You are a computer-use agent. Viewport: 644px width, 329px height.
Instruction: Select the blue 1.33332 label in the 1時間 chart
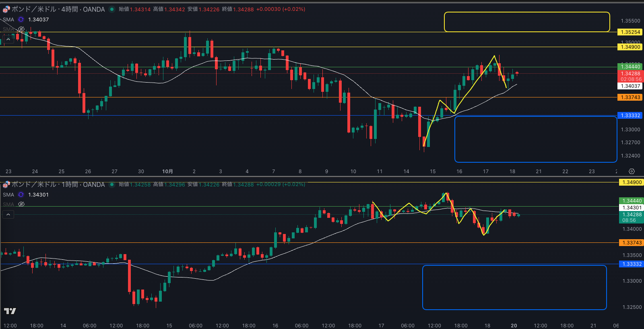tap(631, 264)
